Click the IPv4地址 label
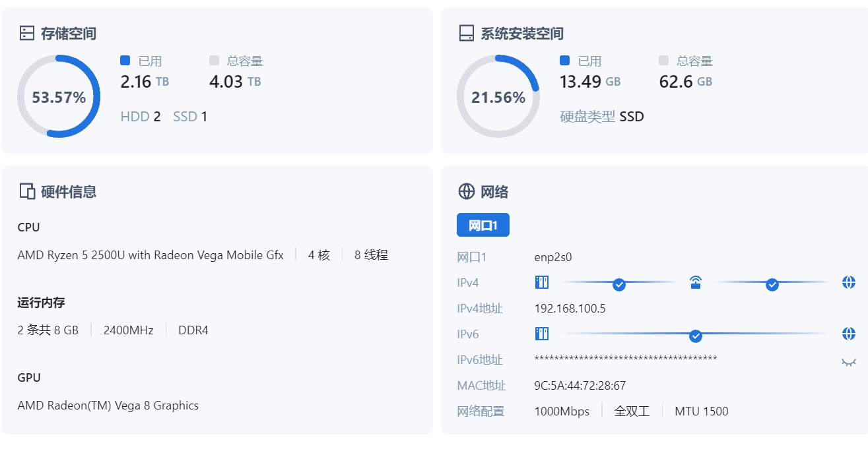868x453 pixels. [x=480, y=309]
